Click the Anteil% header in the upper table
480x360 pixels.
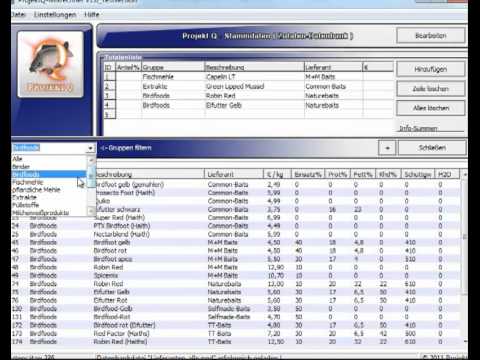click(x=128, y=67)
